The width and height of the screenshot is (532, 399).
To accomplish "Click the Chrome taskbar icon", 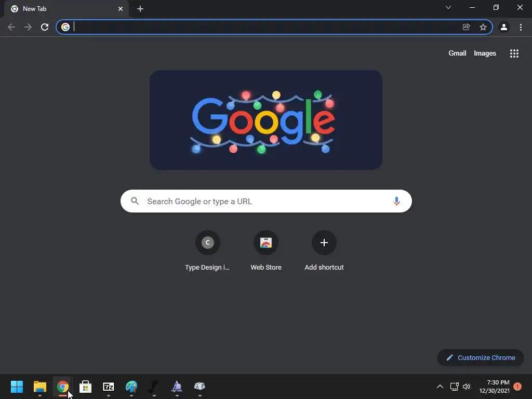I will click(62, 387).
